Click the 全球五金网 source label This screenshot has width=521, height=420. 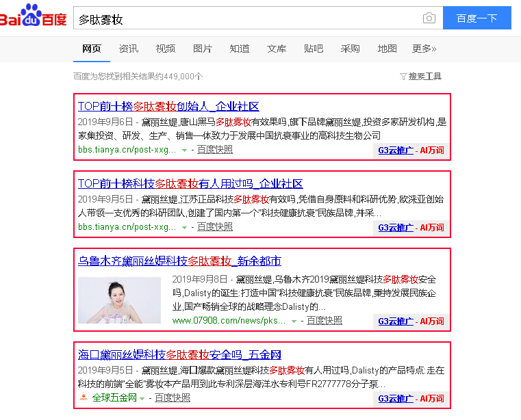click(114, 397)
